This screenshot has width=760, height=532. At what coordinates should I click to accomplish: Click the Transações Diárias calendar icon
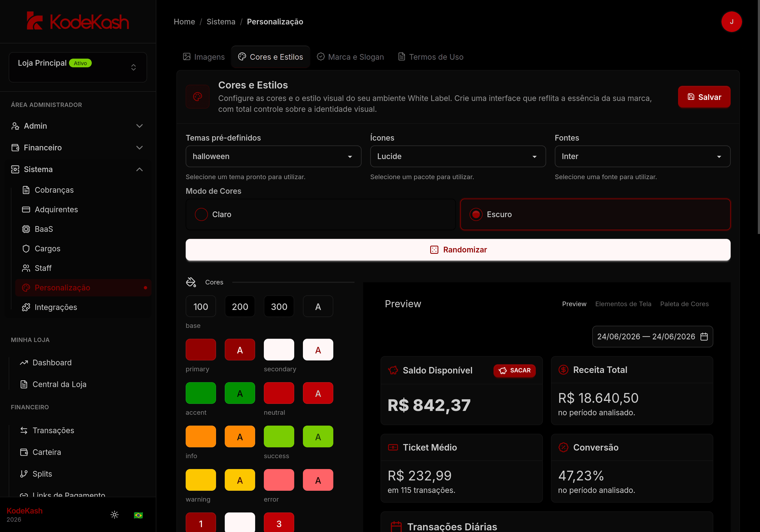tap(396, 526)
